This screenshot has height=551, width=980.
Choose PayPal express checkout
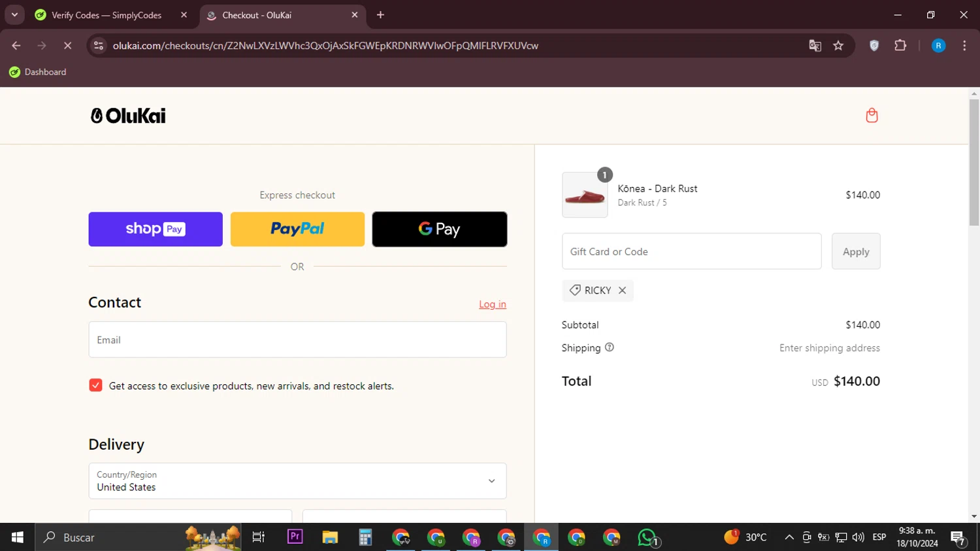pyautogui.click(x=297, y=229)
